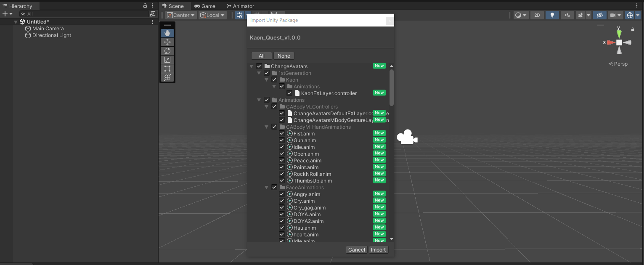The image size is (644, 265).
Task: Collapse the Untitled scene in Hierarchy
Action: click(16, 22)
